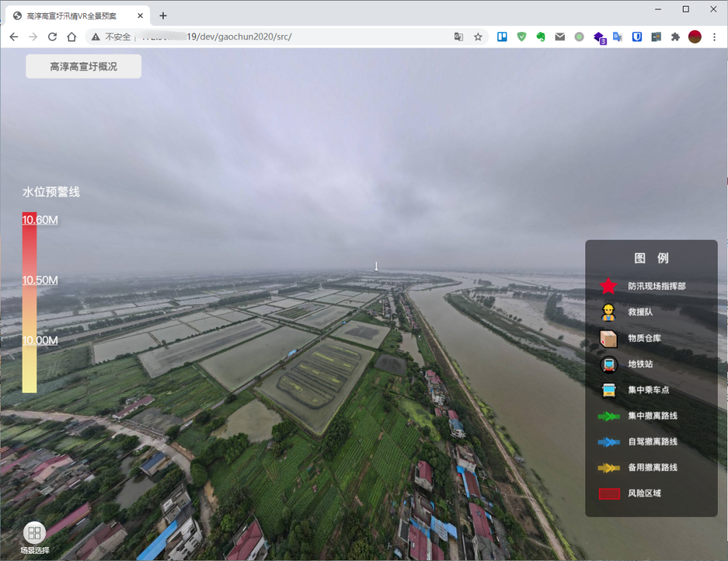Open the profile avatar menu

(695, 36)
